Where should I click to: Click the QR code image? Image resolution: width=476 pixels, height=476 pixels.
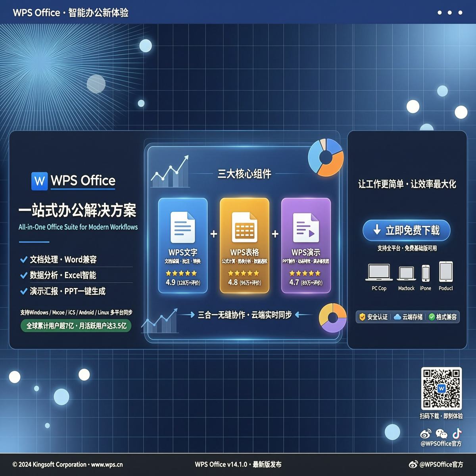[441, 388]
